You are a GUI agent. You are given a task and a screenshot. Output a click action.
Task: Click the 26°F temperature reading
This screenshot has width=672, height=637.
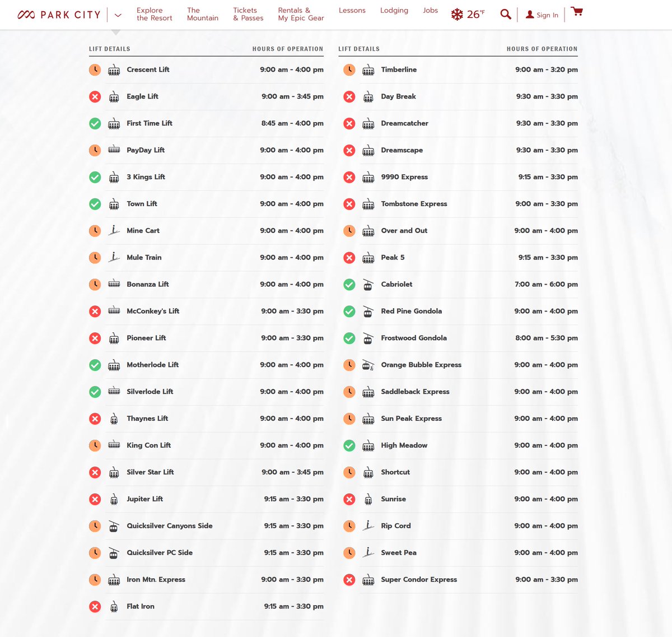coord(475,15)
